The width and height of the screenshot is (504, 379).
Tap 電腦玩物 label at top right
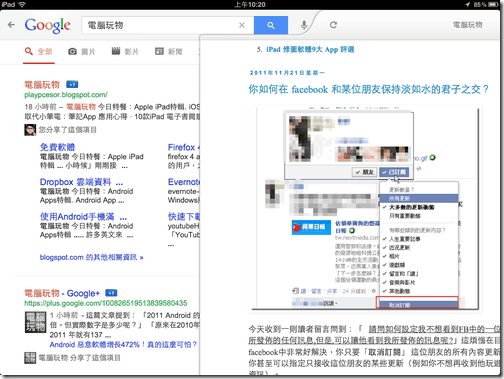(468, 25)
